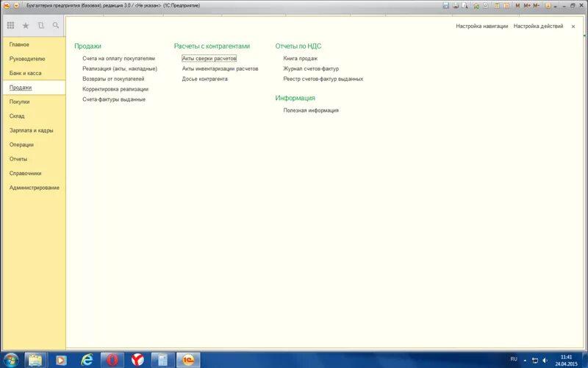Launch Internet Explorer from taskbar
This screenshot has width=588, height=368.
click(x=87, y=360)
